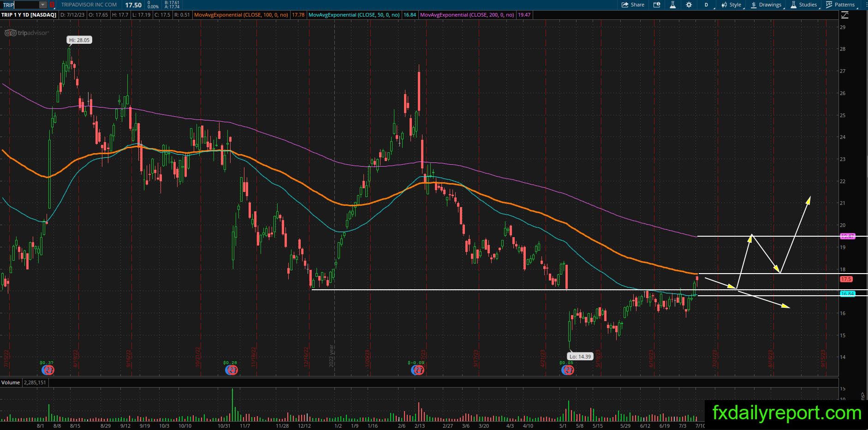This screenshot has height=430, width=868.
Task: Select the MovAvgExponential (CLOSE, 50, 0, no) study label
Action: (x=354, y=15)
